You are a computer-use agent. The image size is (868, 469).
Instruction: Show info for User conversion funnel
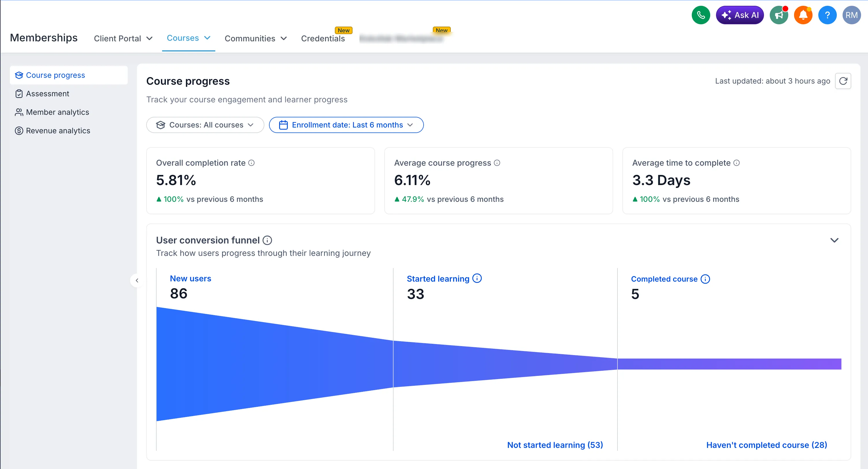pos(267,240)
